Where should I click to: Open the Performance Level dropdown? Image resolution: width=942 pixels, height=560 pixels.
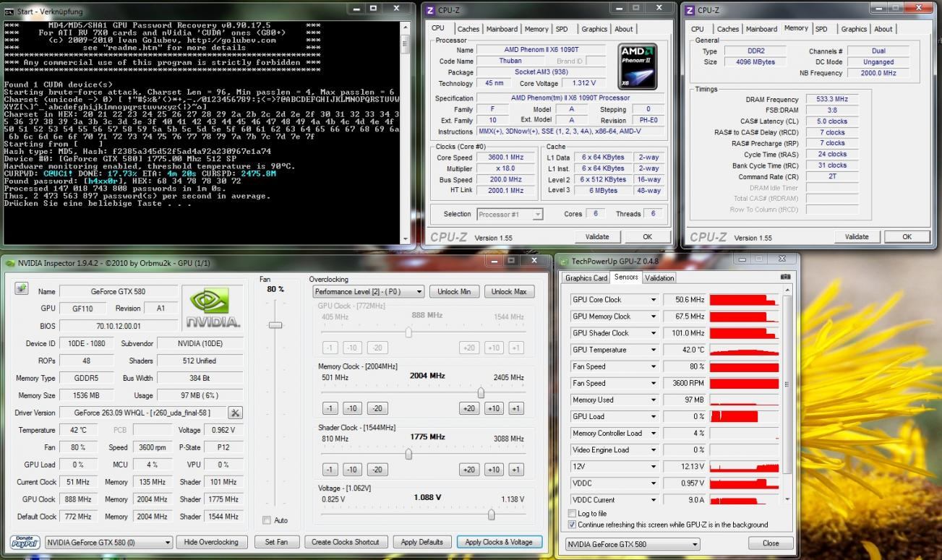pos(369,292)
